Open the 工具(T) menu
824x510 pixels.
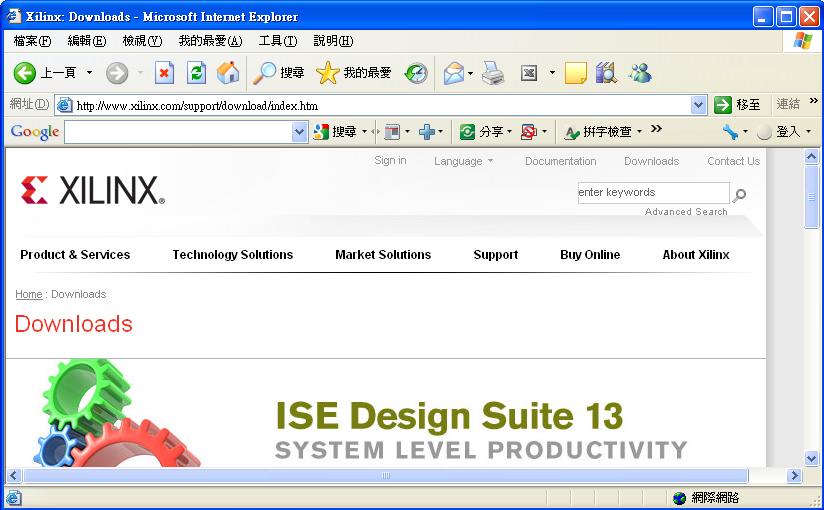(x=277, y=41)
